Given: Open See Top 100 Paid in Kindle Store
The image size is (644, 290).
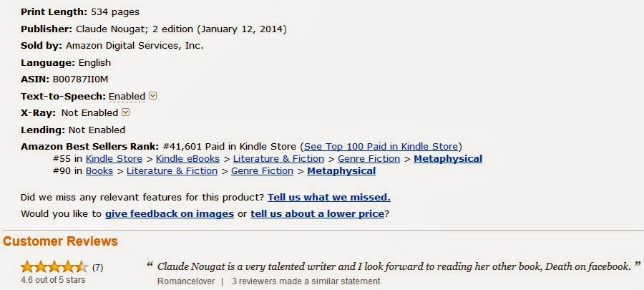Looking at the screenshot, I should click(x=383, y=146).
